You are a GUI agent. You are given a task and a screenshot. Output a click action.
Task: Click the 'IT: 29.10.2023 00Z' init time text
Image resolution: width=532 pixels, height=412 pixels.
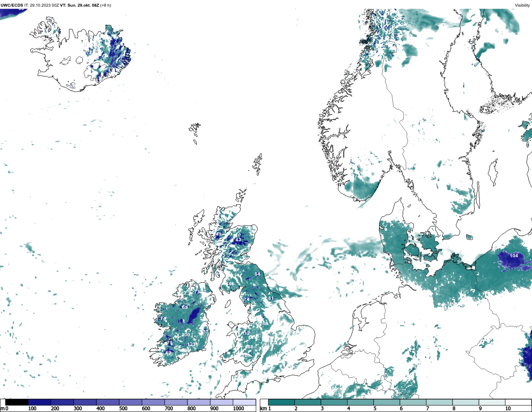pyautogui.click(x=42, y=5)
